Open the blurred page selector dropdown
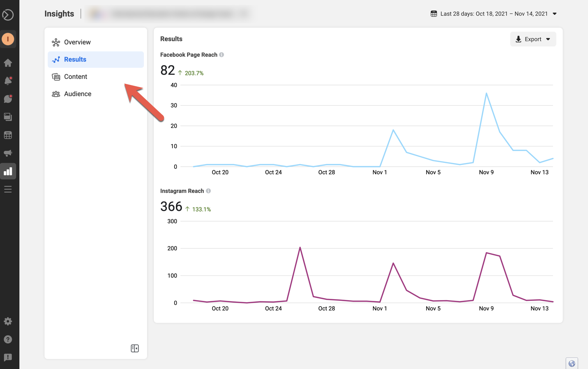 pyautogui.click(x=169, y=14)
